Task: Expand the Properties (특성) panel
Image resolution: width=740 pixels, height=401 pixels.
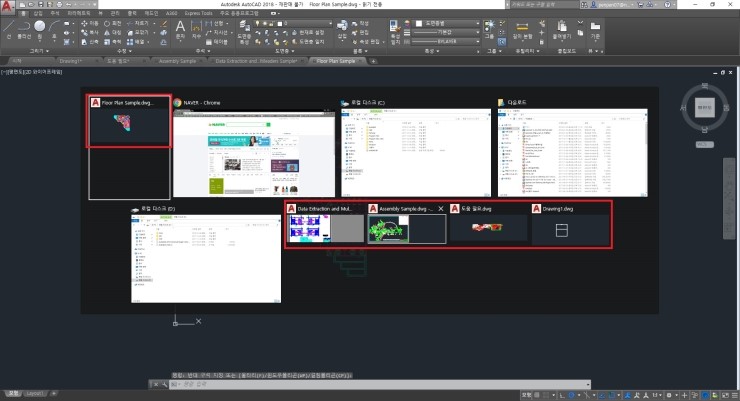Action: [x=431, y=51]
